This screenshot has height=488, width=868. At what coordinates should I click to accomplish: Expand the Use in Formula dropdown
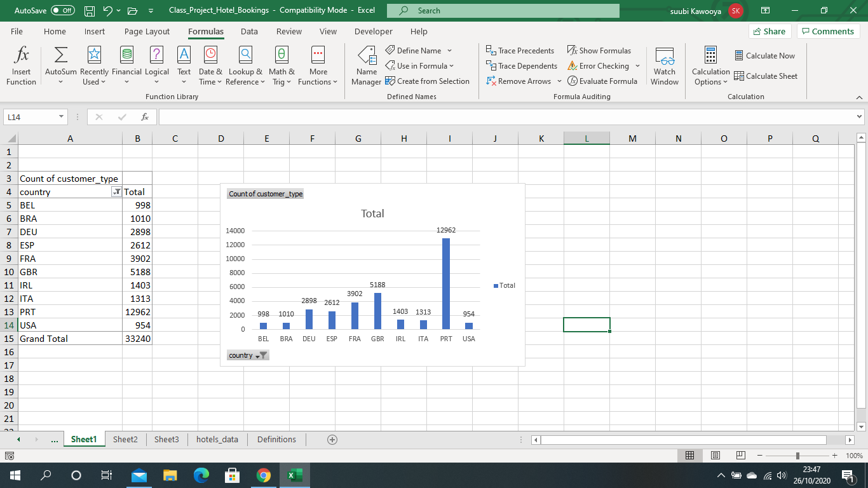pyautogui.click(x=452, y=66)
